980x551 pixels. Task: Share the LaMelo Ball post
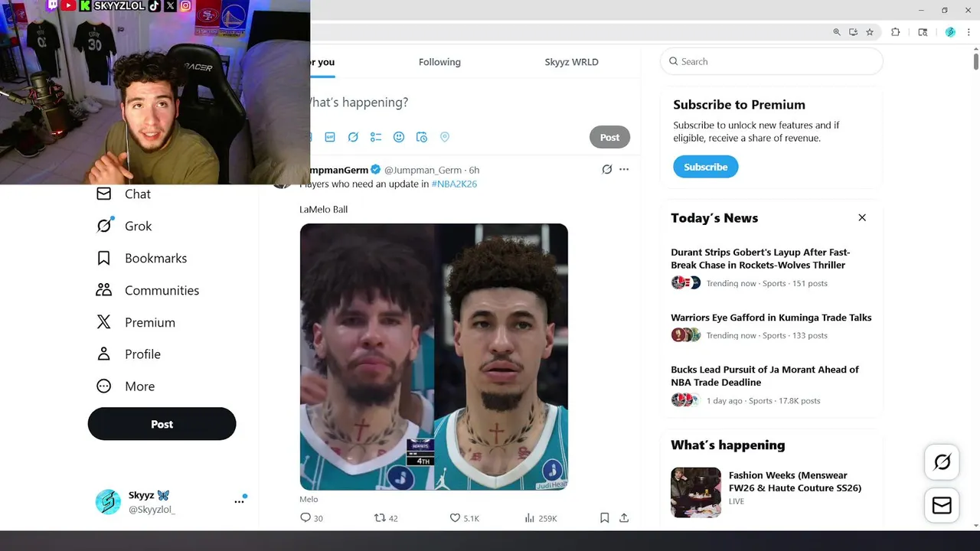tap(624, 518)
